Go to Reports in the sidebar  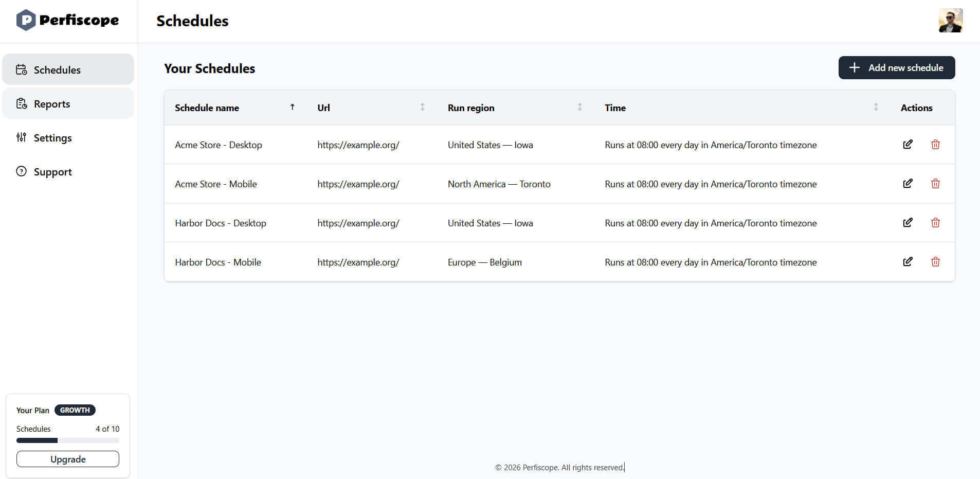click(x=68, y=103)
